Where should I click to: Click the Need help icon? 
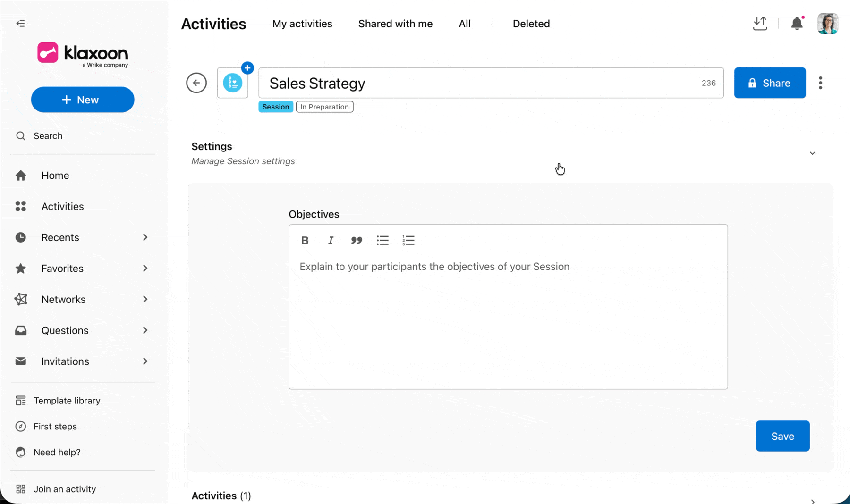20,452
